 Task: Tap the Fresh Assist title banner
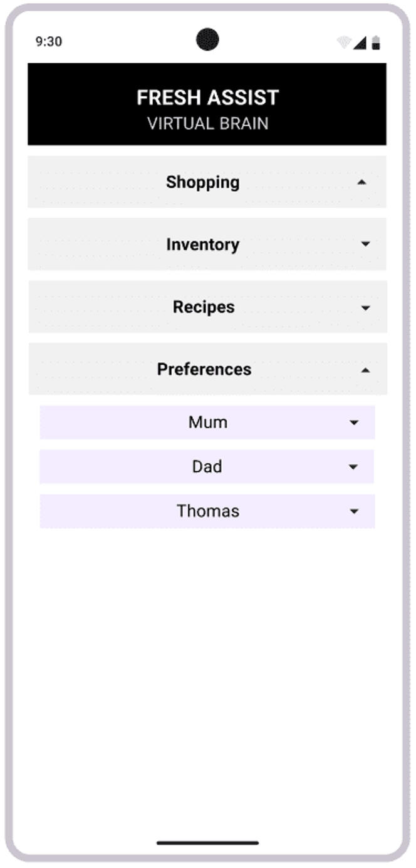(x=207, y=103)
